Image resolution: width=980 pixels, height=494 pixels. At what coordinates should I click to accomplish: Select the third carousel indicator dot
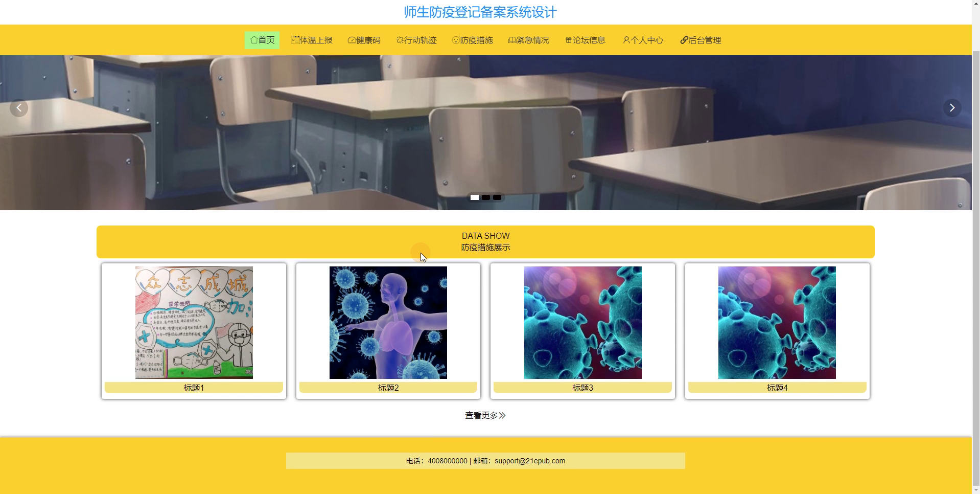[497, 197]
